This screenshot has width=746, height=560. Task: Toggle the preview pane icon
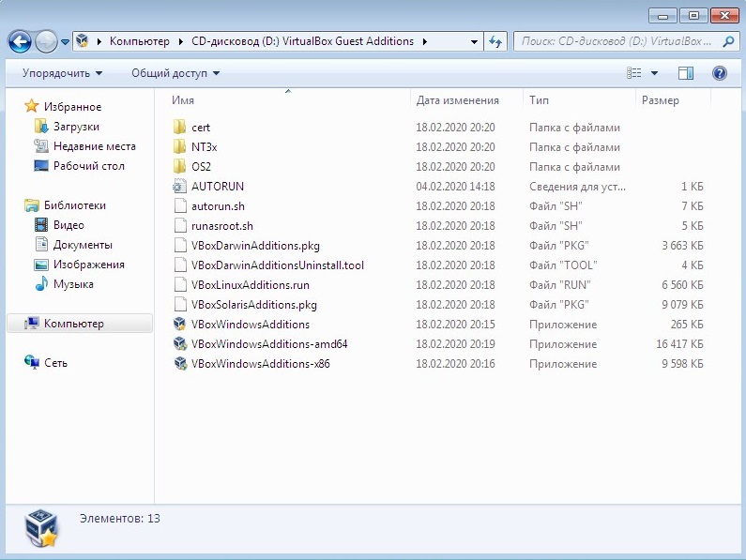(x=686, y=73)
